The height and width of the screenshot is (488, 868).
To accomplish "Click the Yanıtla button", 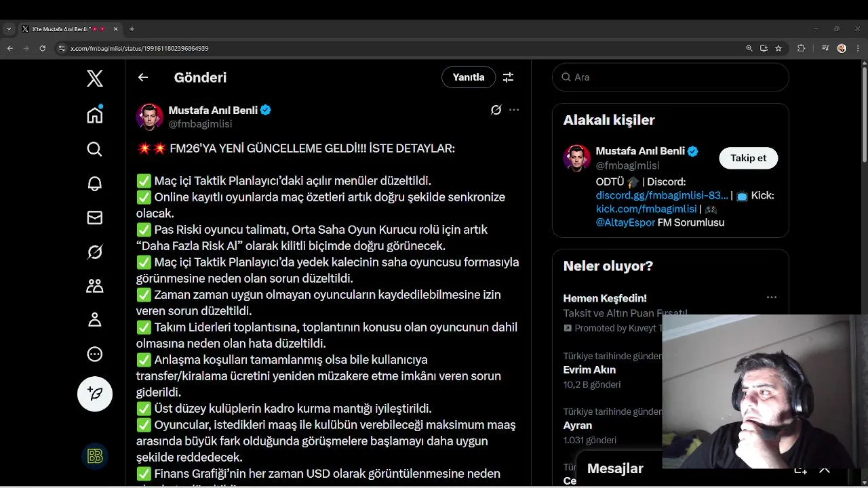I will pyautogui.click(x=469, y=77).
